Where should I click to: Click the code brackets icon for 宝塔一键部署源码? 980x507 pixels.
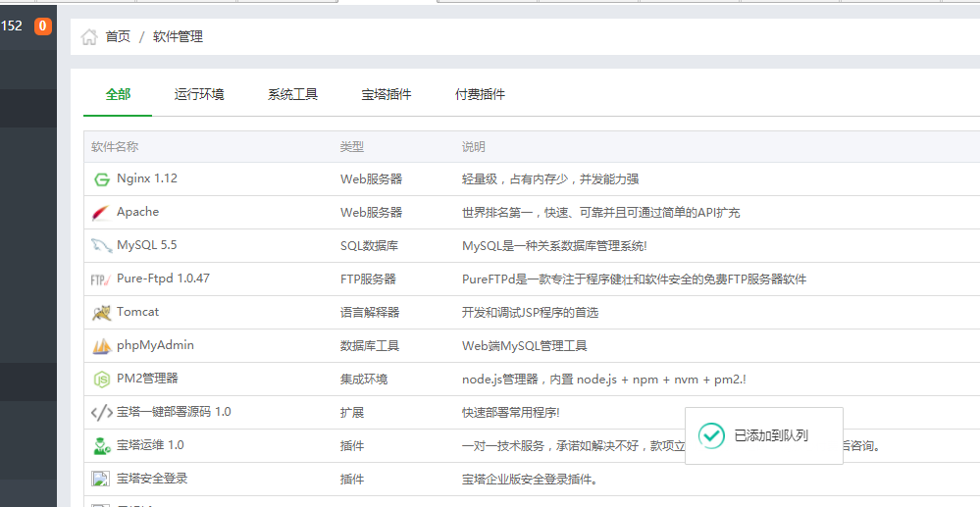point(101,413)
